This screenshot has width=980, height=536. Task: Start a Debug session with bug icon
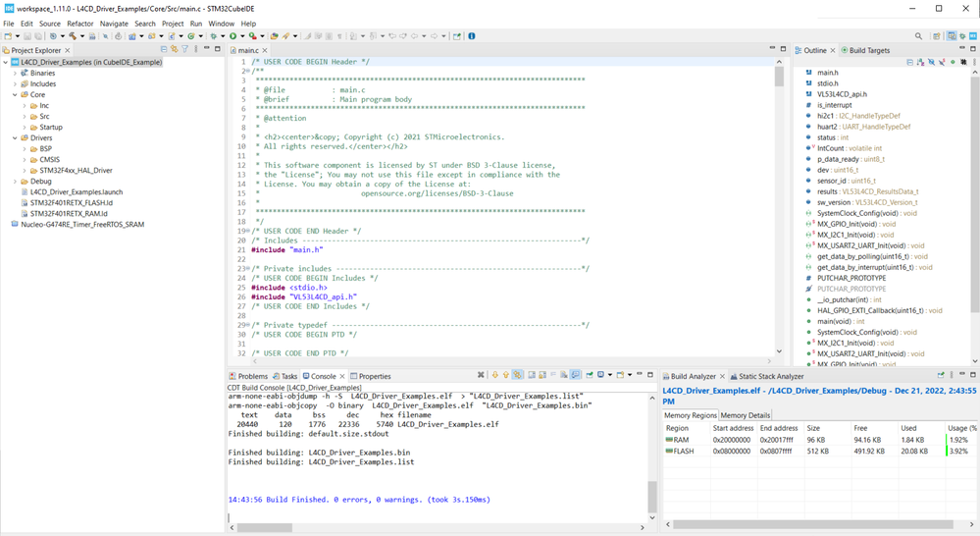click(214, 36)
